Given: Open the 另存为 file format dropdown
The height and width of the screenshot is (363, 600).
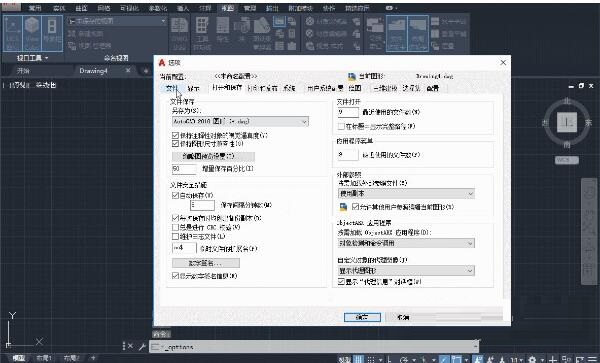Looking at the screenshot, I should point(240,122).
